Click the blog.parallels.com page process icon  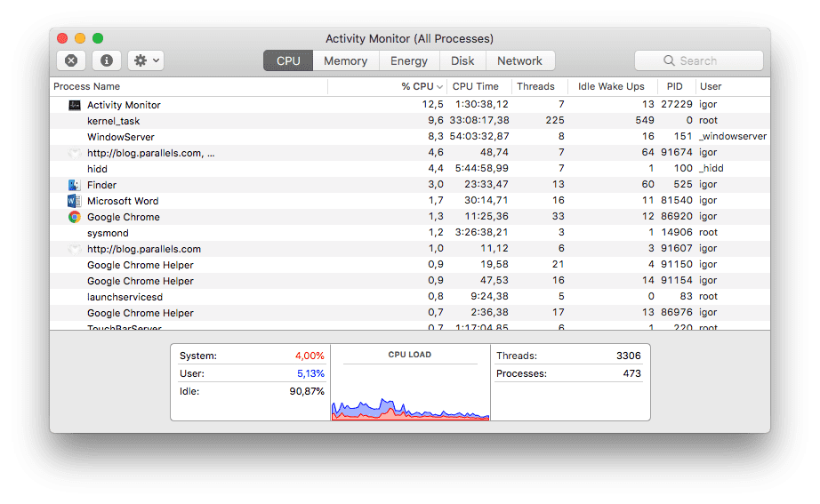coord(75,153)
